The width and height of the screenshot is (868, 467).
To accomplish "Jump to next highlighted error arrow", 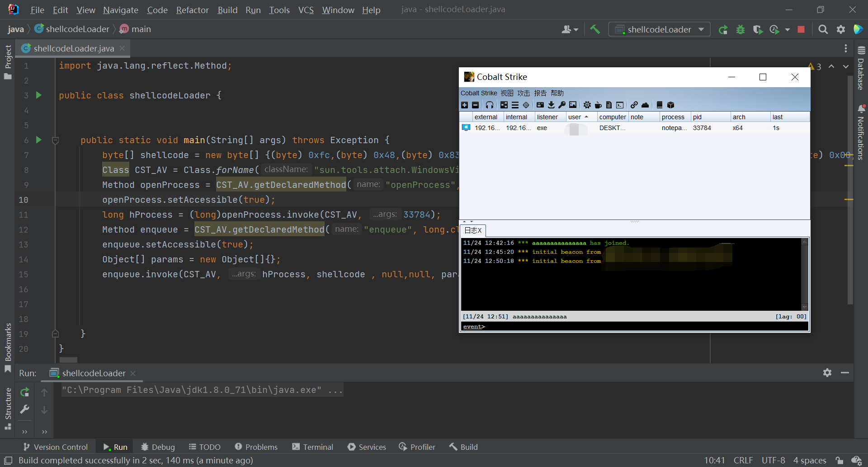I will [845, 66].
